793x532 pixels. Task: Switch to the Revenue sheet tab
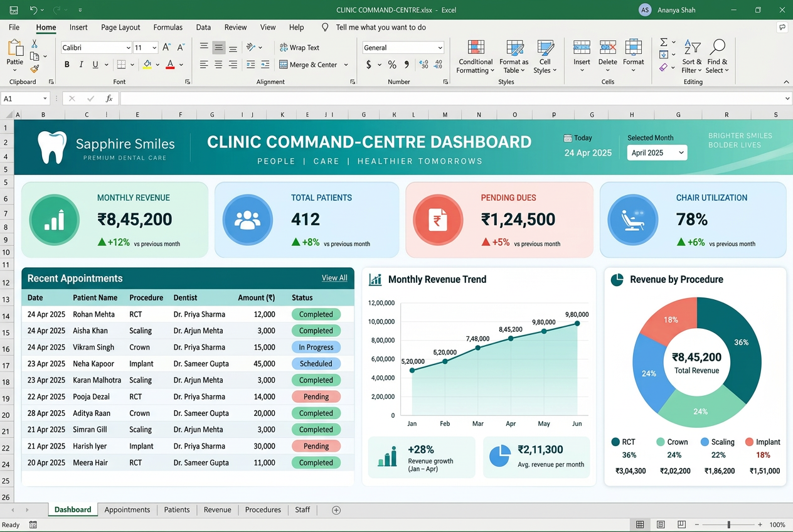218,510
